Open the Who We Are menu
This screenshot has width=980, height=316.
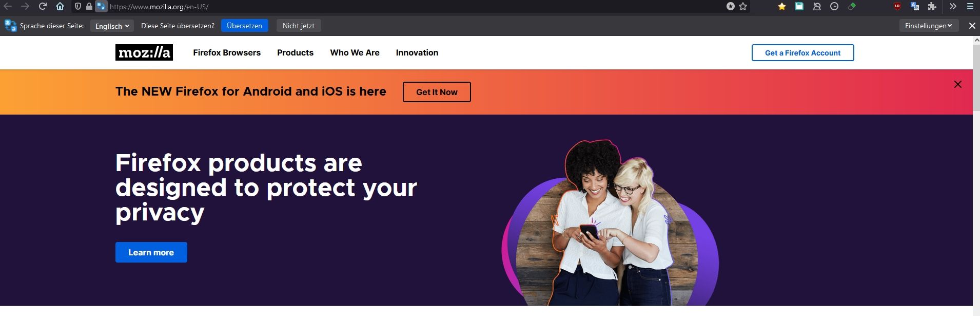coord(355,52)
